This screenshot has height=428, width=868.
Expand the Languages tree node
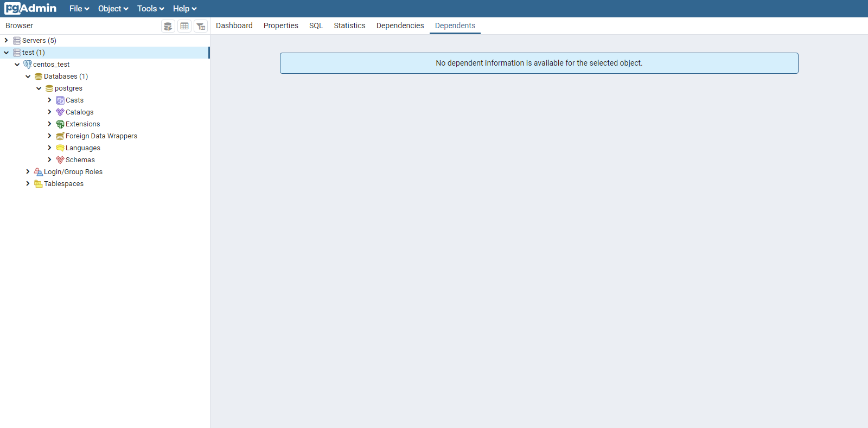pyautogui.click(x=50, y=148)
